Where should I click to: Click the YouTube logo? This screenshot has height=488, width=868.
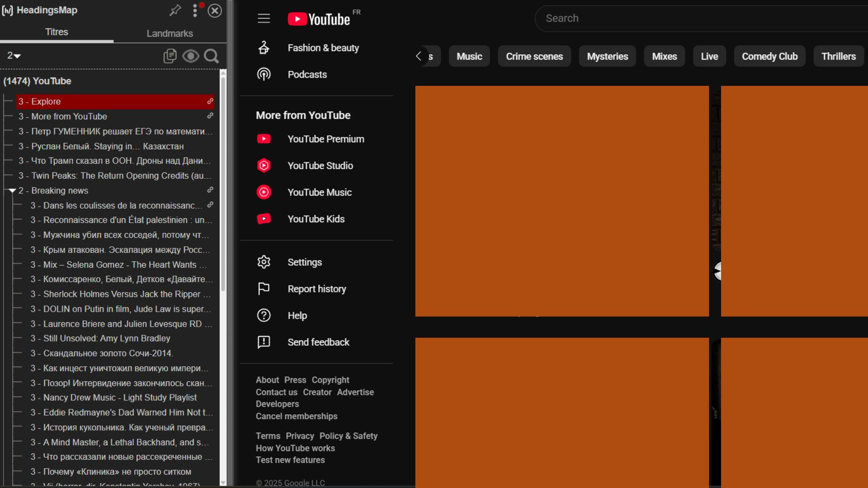click(x=319, y=19)
